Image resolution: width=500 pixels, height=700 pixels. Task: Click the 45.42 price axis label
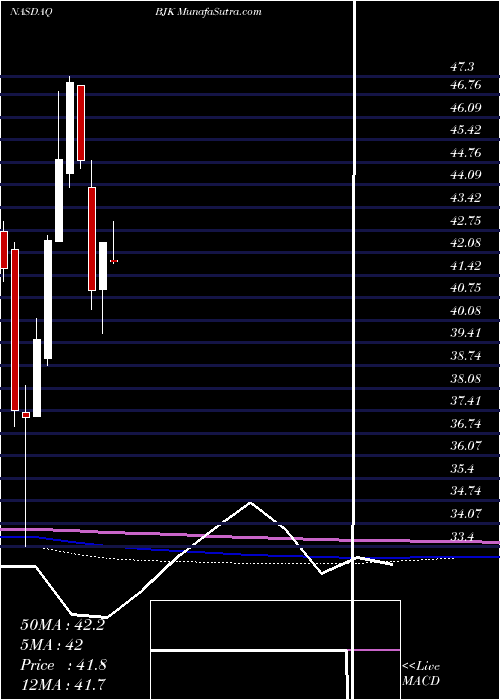click(x=465, y=130)
